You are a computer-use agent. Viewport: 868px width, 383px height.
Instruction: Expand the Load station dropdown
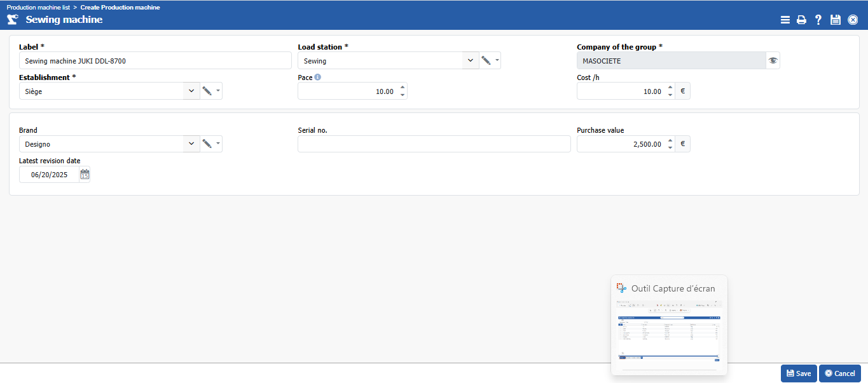(470, 60)
